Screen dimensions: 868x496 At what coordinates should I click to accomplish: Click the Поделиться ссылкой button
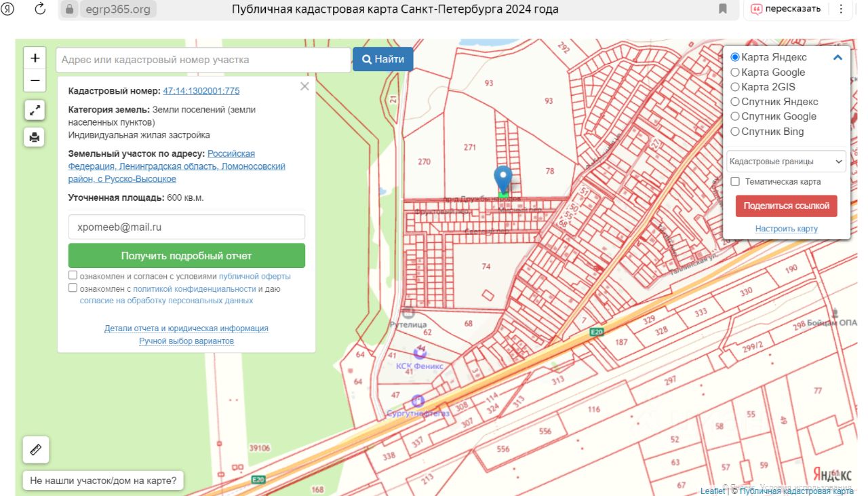787,206
